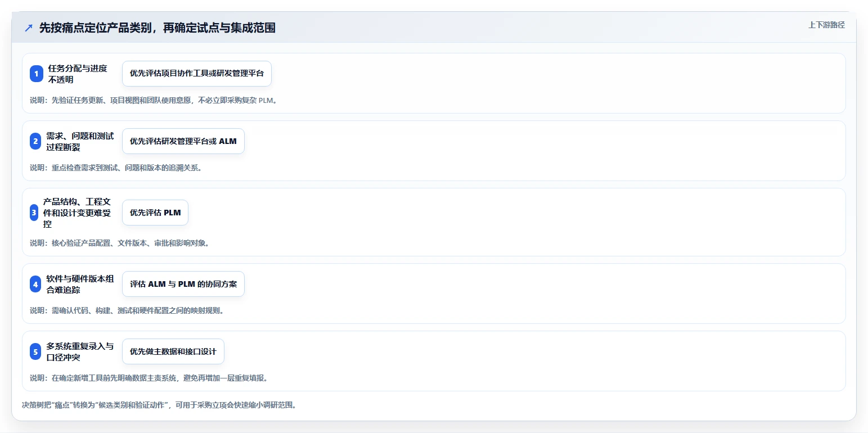868x433 pixels.
Task: Click the note 重点检查需求到测试、问题和版本的追溯关系
Action: [x=116, y=168]
